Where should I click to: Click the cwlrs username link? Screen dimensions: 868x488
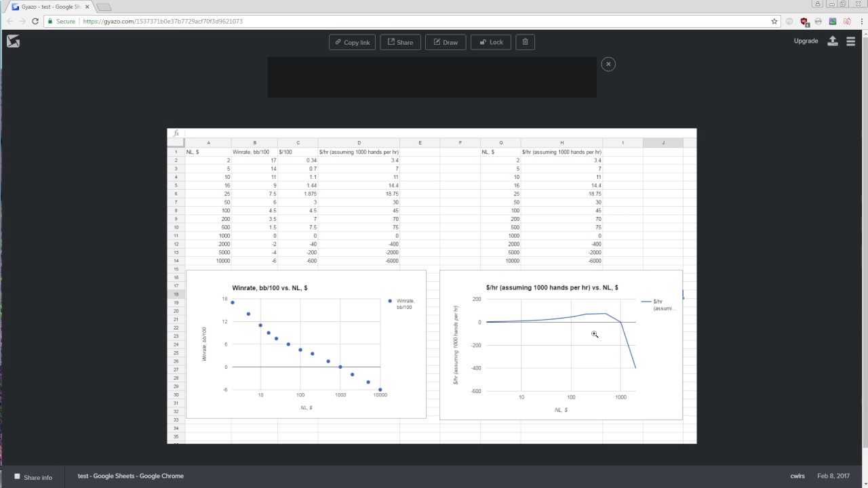798,476
